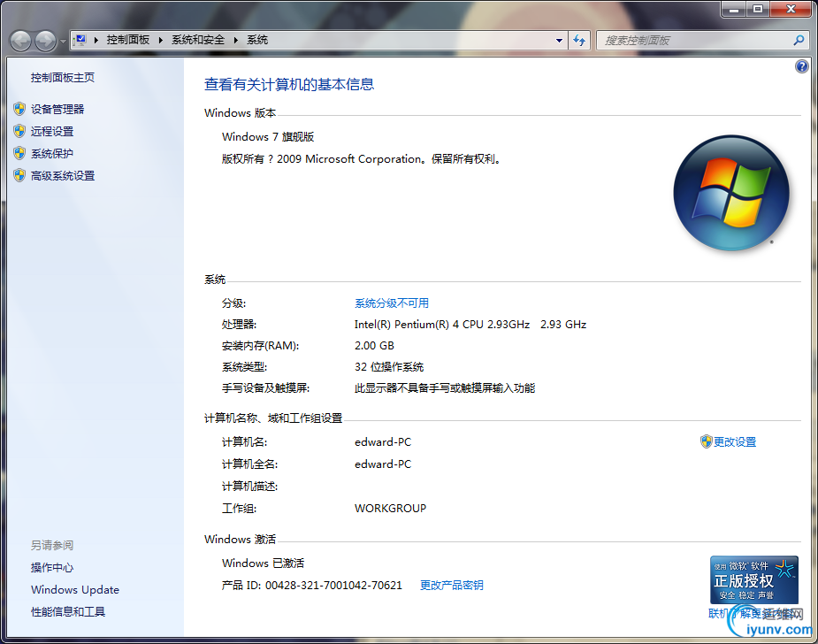Open the address bar history dropdown arrow

pyautogui.click(x=559, y=40)
